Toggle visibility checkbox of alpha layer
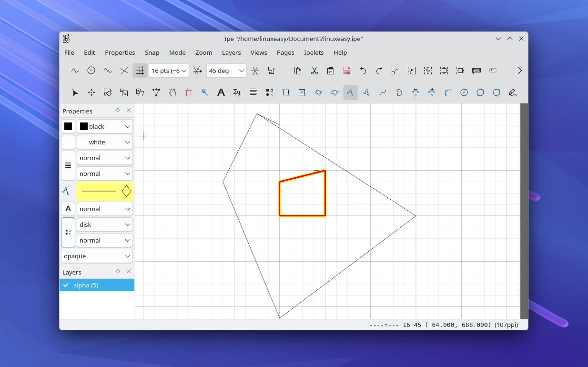The height and width of the screenshot is (367, 588). point(66,285)
